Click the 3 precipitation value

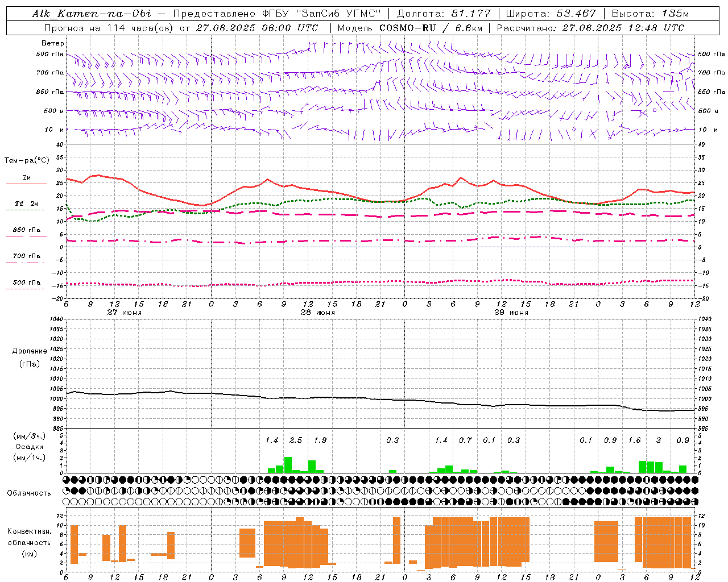[x=659, y=440]
